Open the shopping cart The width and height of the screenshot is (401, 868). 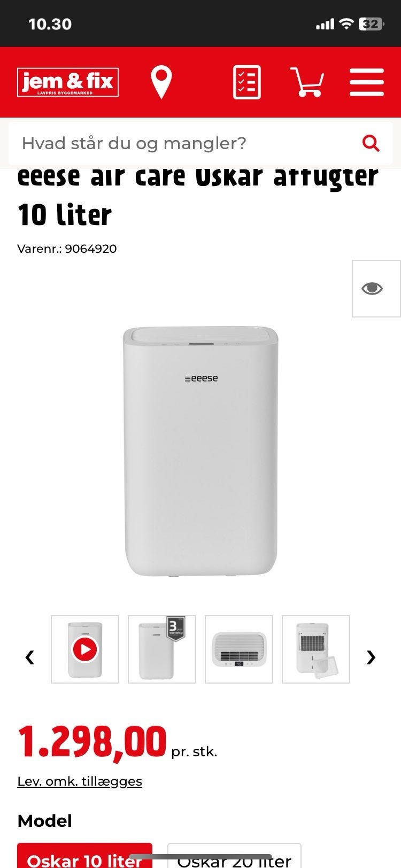(307, 82)
